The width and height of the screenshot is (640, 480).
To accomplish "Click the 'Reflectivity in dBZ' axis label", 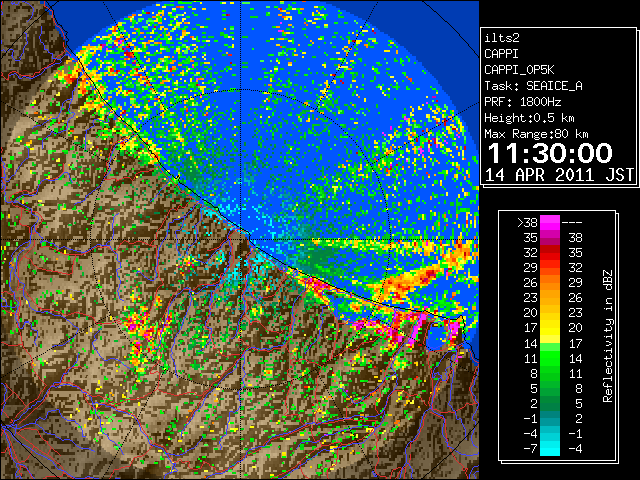I will 607,336.
